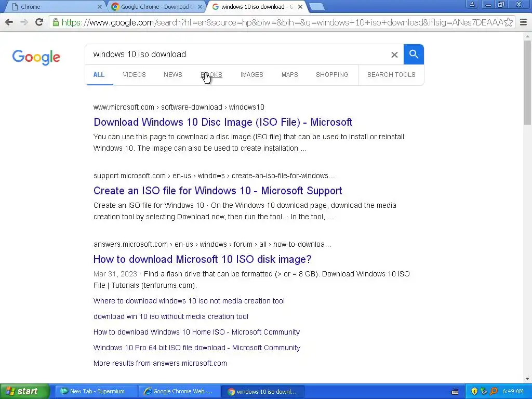Bookmark page with the star icon
532x399 pixels.
tap(508, 22)
